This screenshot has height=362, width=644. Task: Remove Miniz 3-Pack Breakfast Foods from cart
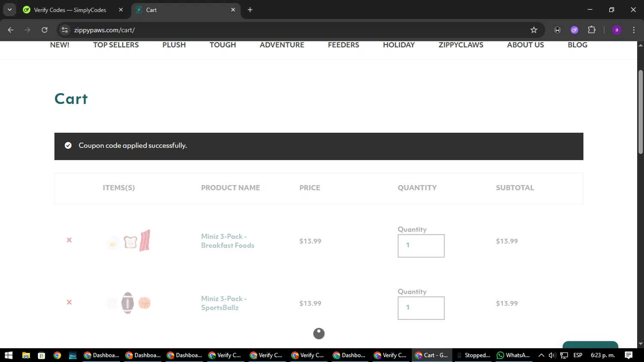click(69, 240)
